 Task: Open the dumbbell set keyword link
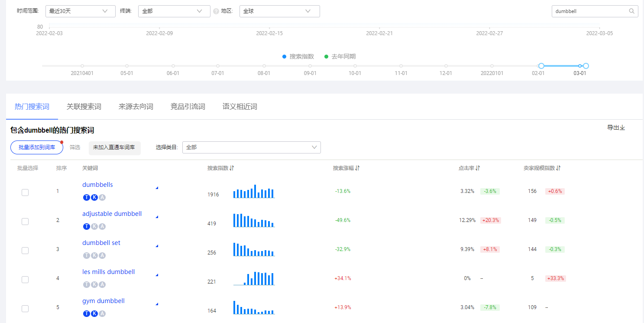pos(101,242)
